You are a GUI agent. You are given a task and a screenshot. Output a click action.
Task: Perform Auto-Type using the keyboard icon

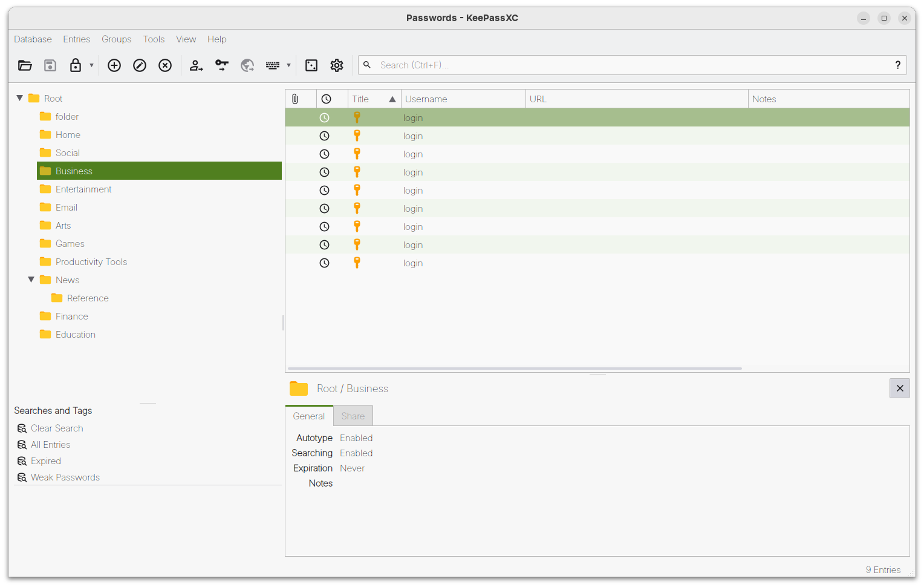pos(273,65)
